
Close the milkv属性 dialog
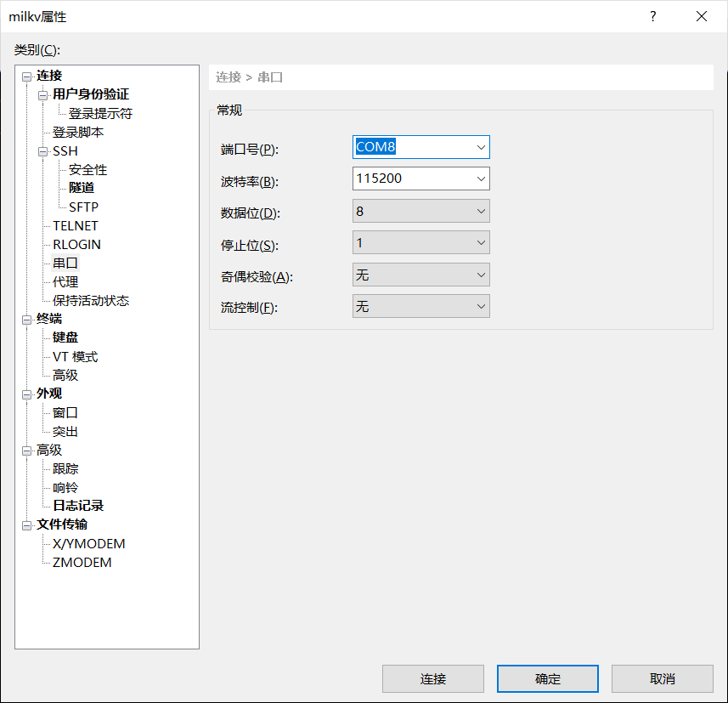click(702, 17)
